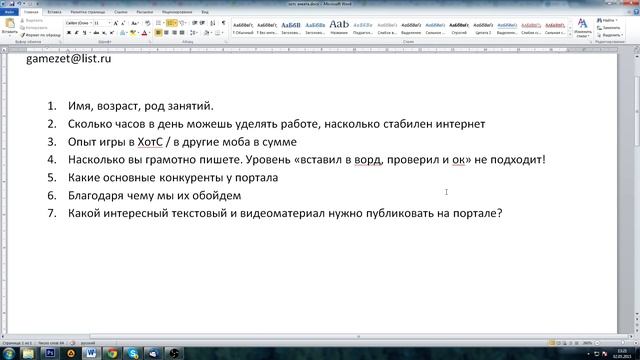
Task: Click in the line 'Имя, возраст, род занятий.'
Action: pos(140,106)
